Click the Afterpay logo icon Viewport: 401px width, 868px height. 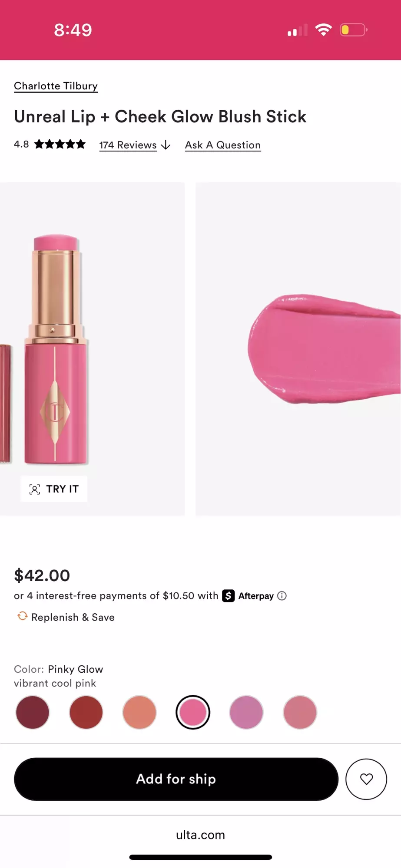click(228, 595)
